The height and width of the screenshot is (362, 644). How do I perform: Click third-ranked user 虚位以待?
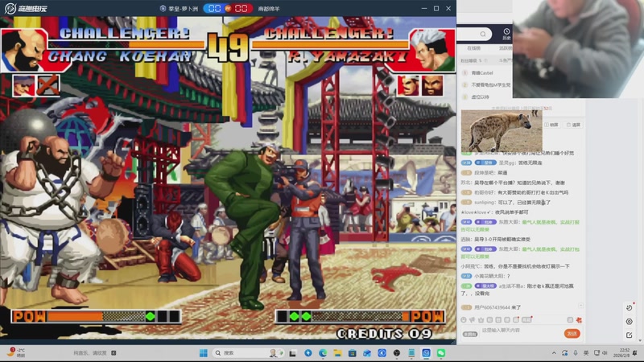pos(480,97)
